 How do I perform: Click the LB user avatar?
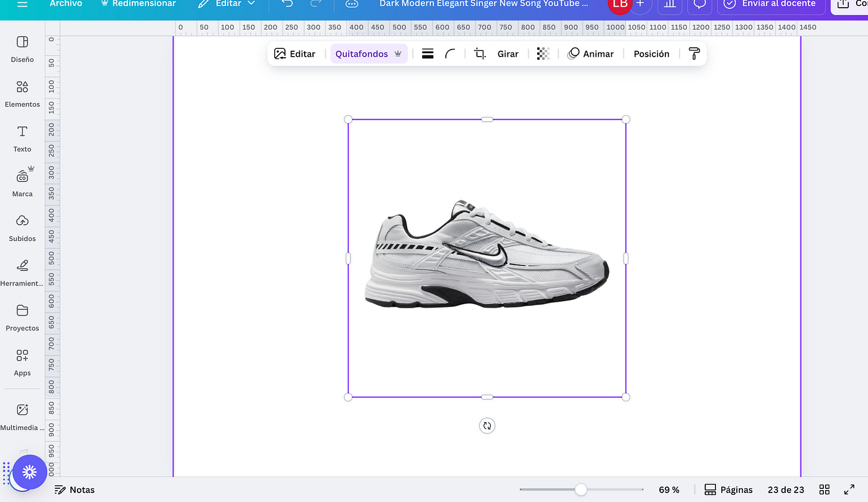pos(620,4)
